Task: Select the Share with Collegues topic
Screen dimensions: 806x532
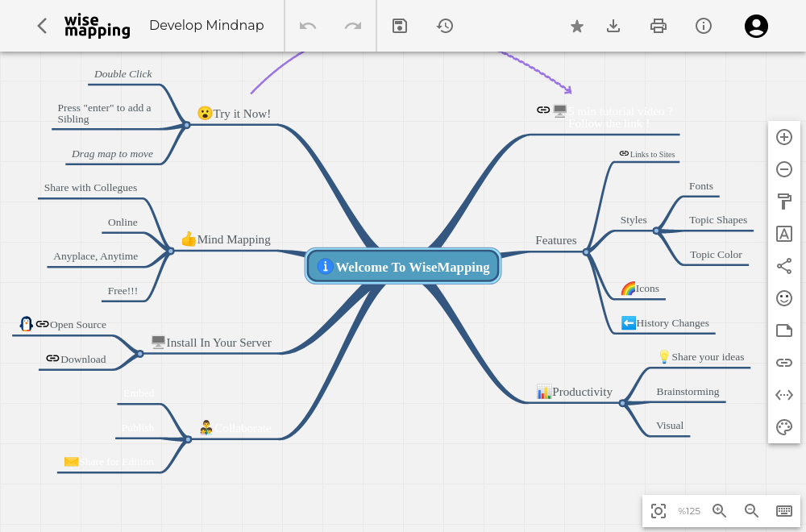Action: 90,188
